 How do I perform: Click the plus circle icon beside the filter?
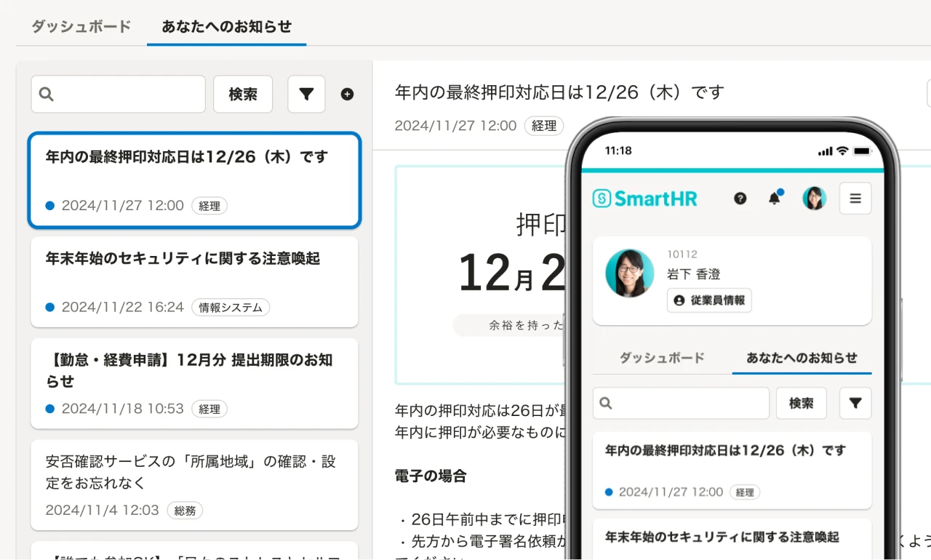(x=347, y=94)
